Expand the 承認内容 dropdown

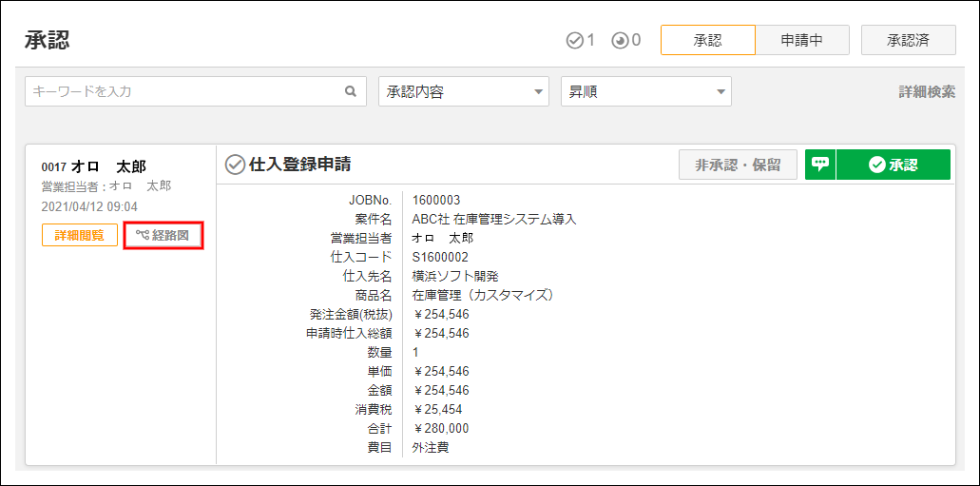click(x=464, y=92)
